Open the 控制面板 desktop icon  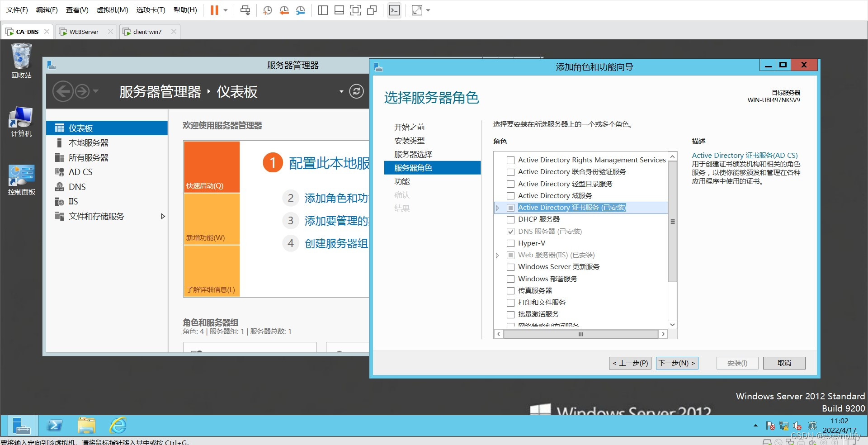21,180
